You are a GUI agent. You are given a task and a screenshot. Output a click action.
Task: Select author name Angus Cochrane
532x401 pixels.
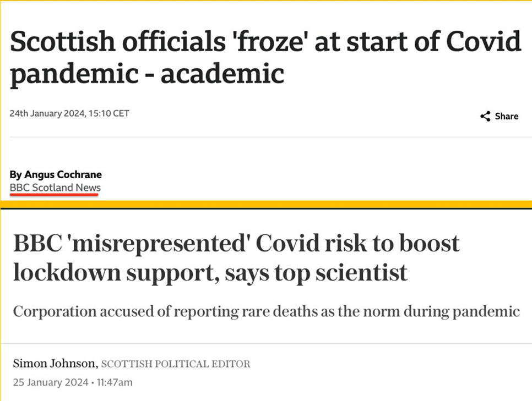63,174
